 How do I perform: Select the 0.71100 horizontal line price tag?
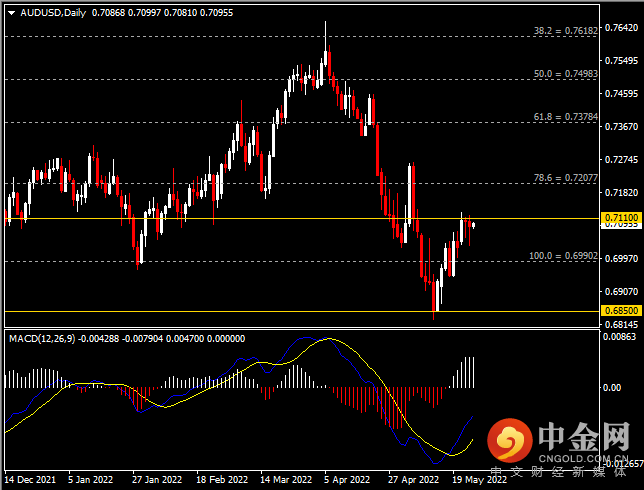pyautogui.click(x=621, y=217)
